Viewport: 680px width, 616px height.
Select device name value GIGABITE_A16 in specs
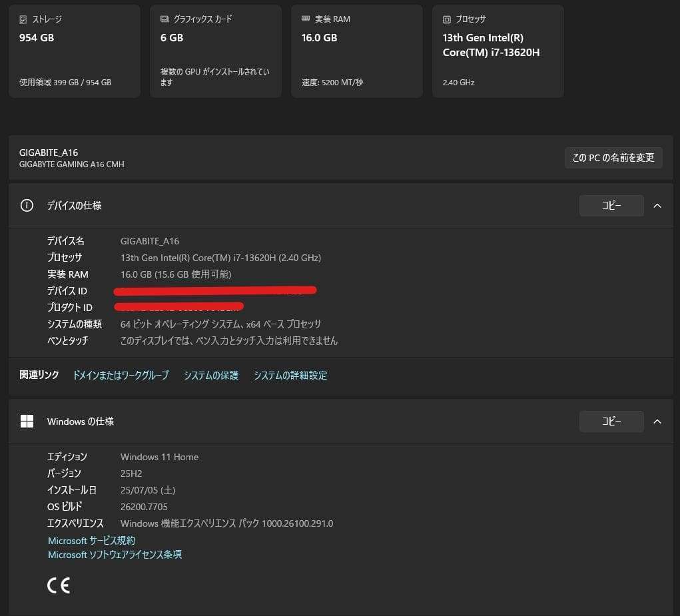150,241
